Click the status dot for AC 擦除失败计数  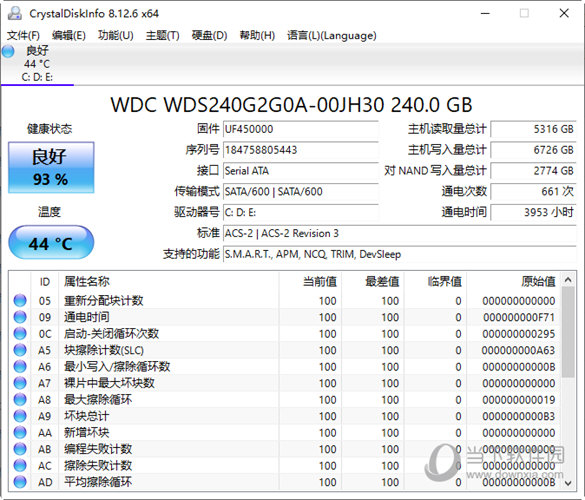[x=20, y=465]
